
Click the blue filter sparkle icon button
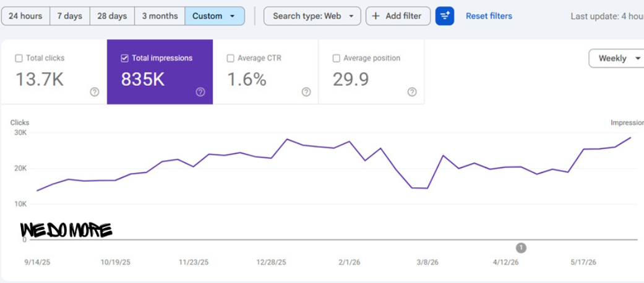(444, 16)
